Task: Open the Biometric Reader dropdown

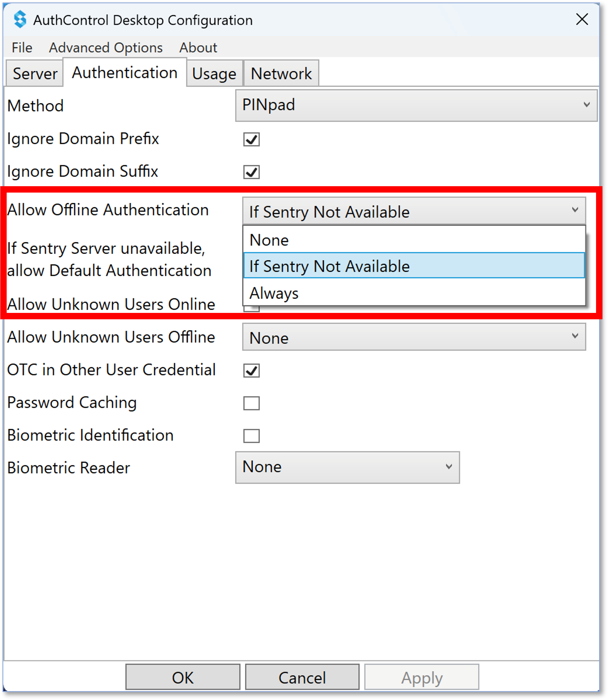Action: 347,467
